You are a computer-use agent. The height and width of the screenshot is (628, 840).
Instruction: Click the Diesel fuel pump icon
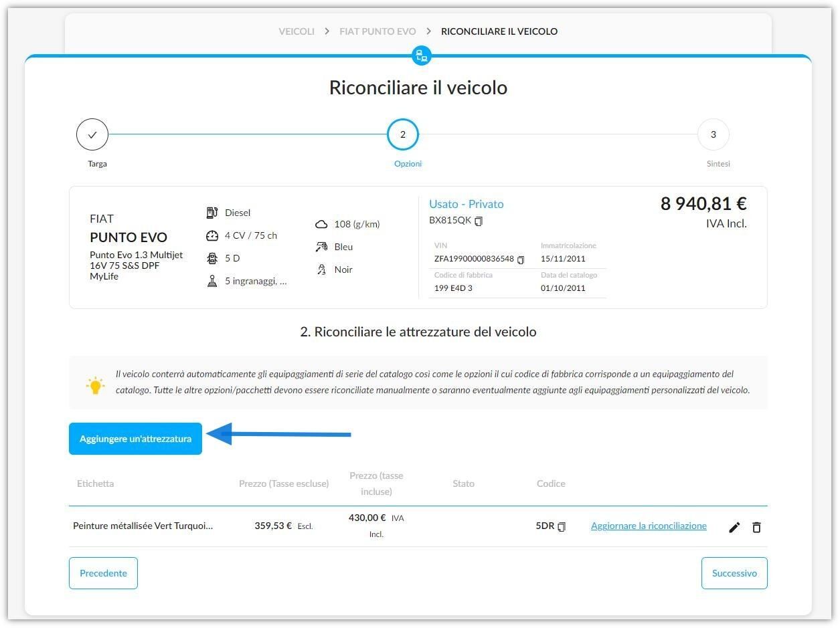pyautogui.click(x=212, y=213)
